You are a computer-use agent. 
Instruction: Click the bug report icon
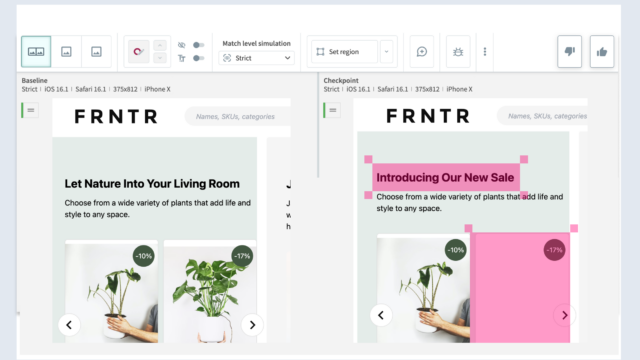pos(458,51)
